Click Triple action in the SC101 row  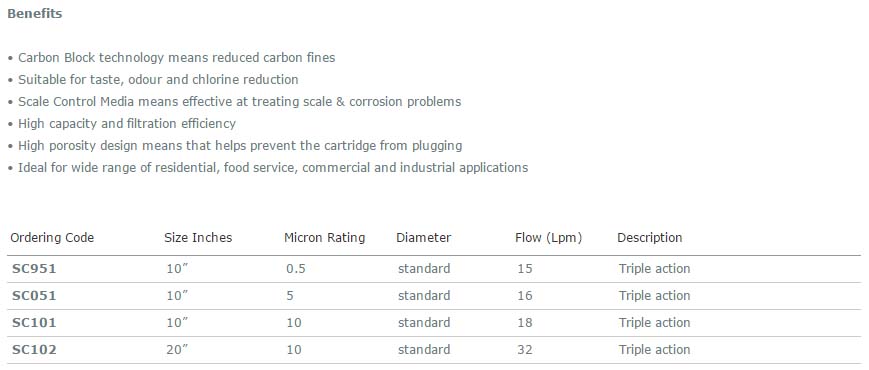(655, 323)
